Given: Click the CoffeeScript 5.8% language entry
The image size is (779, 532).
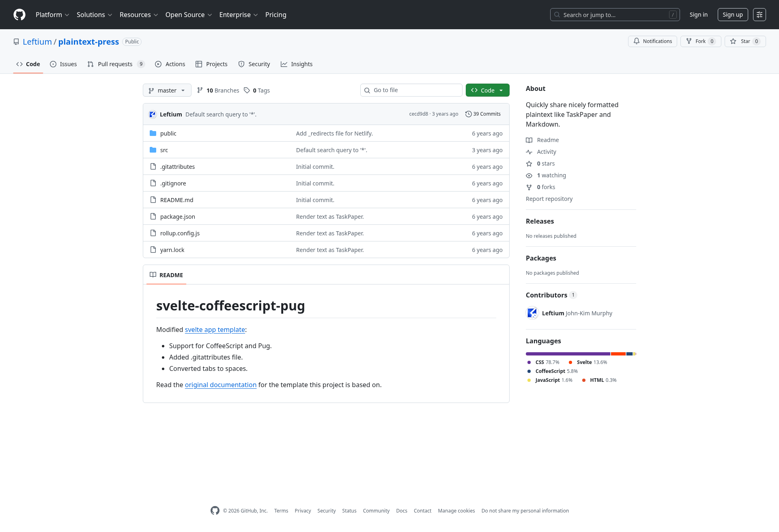Looking at the screenshot, I should click(552, 371).
